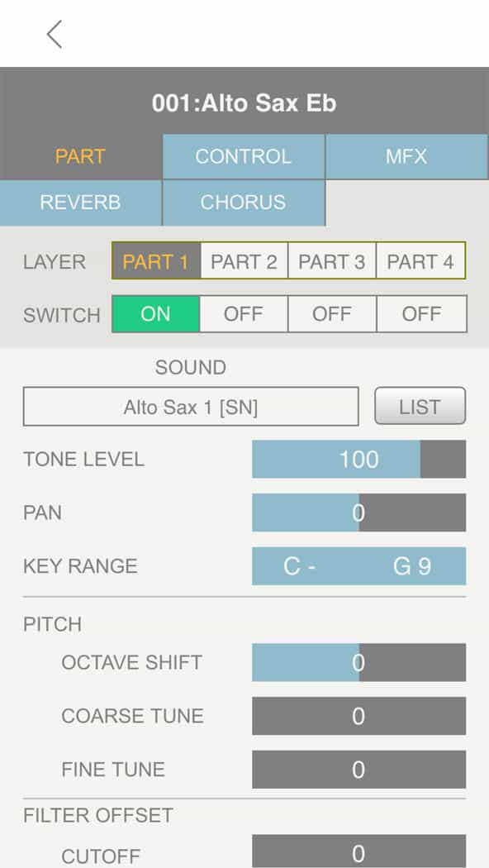The image size is (489, 868).
Task: Open the KEY RANGE selector
Action: 359,565
